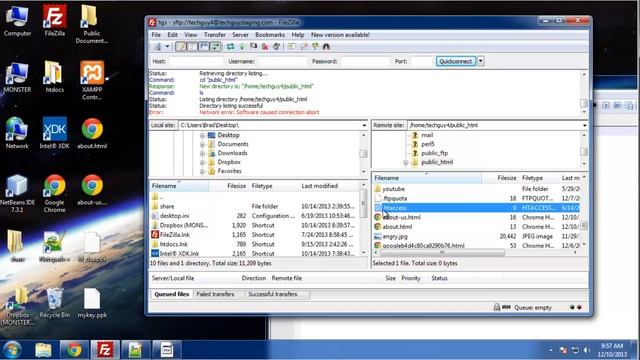Toggle remote directory tree display
This screenshot has width=640, height=360.
[x=203, y=47]
